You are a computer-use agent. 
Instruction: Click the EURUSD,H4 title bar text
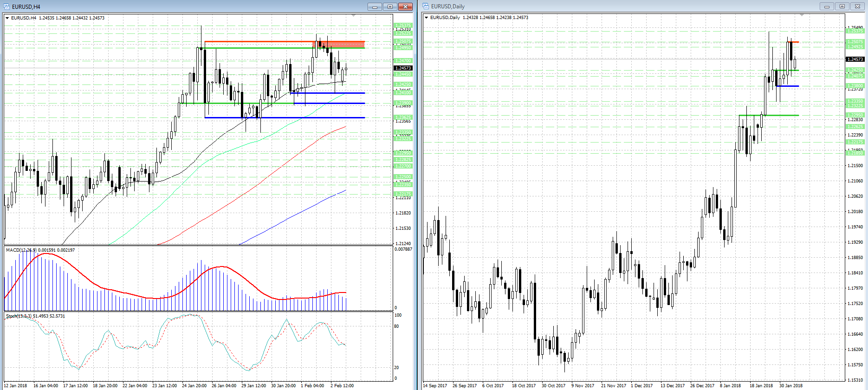tap(26, 6)
